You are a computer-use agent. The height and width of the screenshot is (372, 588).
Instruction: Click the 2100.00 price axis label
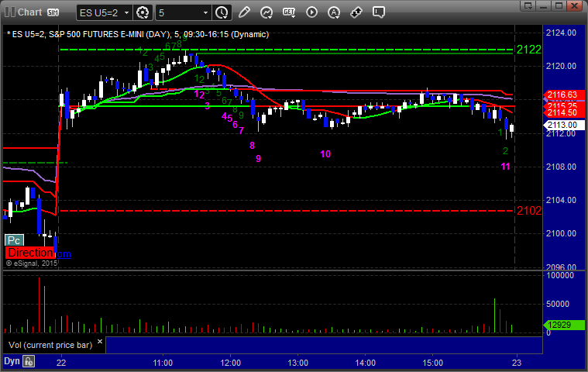[x=561, y=233]
